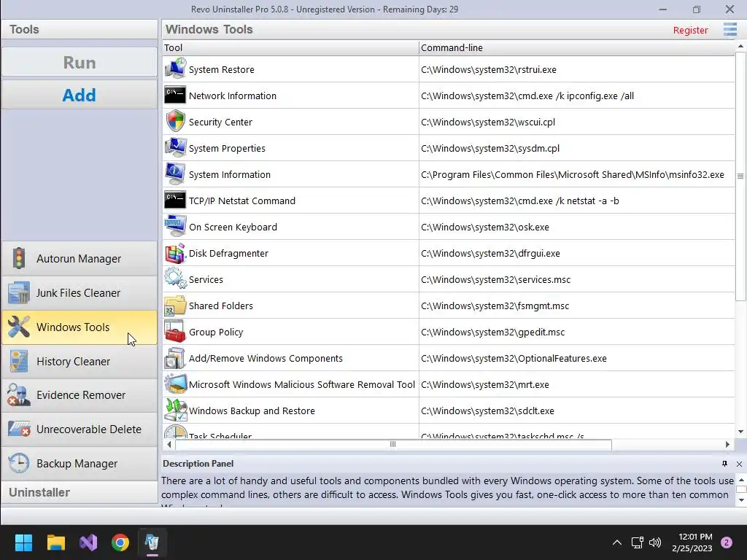Click the tool list vertical scrollbar thumb
This screenshot has height=560, width=747.
[740, 176]
